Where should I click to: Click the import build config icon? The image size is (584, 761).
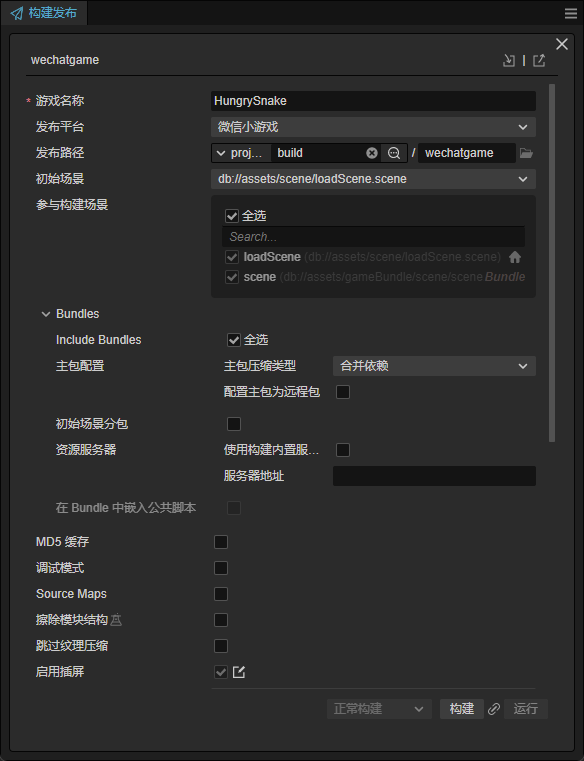tap(508, 60)
